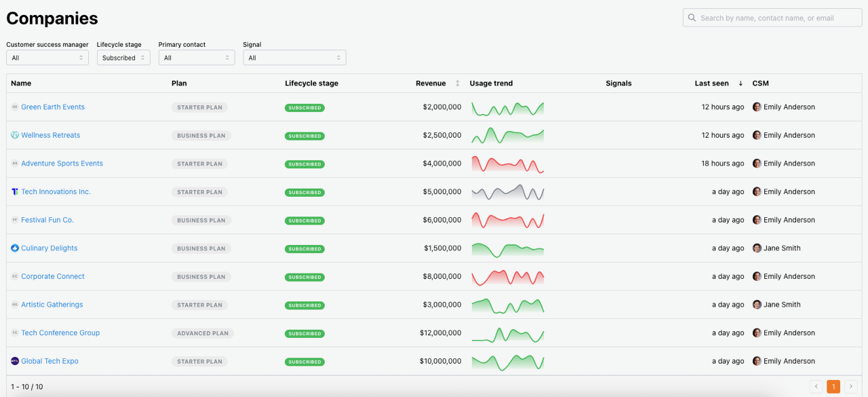This screenshot has width=868, height=397.
Task: Go to the previous page arrow
Action: (816, 387)
